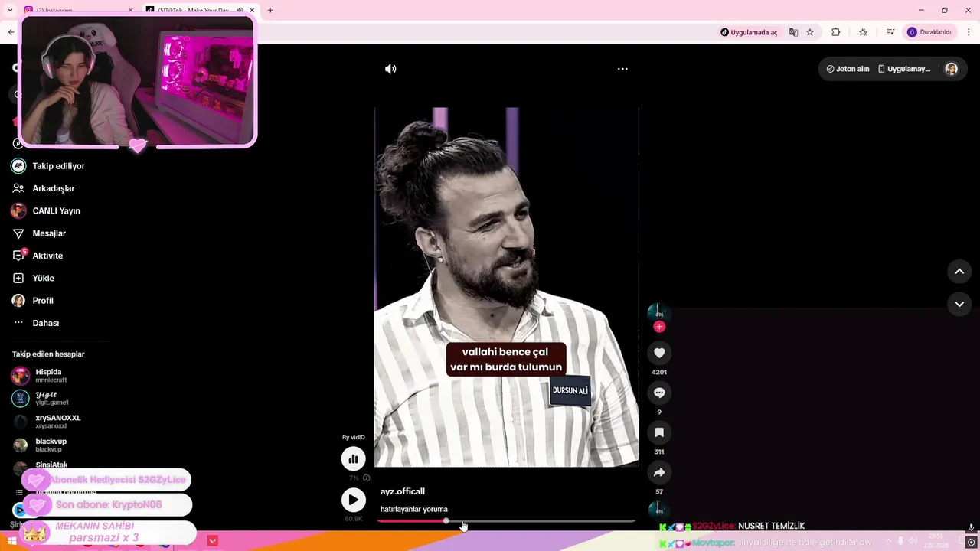Open ayz.officall creator profile link
Viewport: 980px width, 551px height.
pos(403,491)
